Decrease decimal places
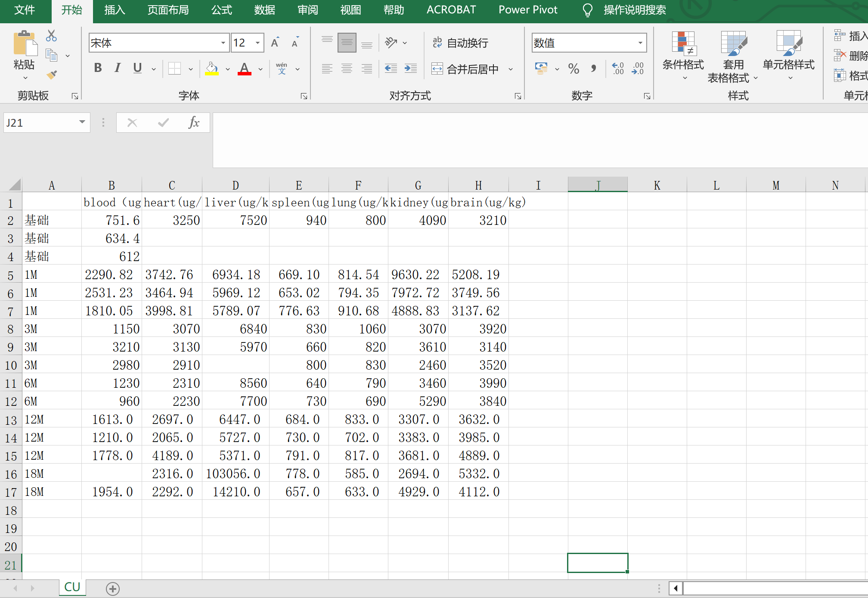868x598 pixels. pyautogui.click(x=638, y=69)
